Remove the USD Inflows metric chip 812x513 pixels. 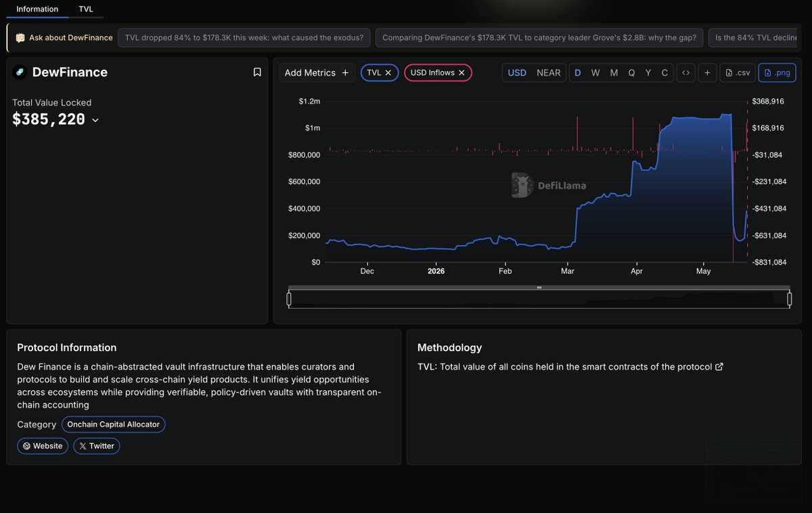click(461, 72)
